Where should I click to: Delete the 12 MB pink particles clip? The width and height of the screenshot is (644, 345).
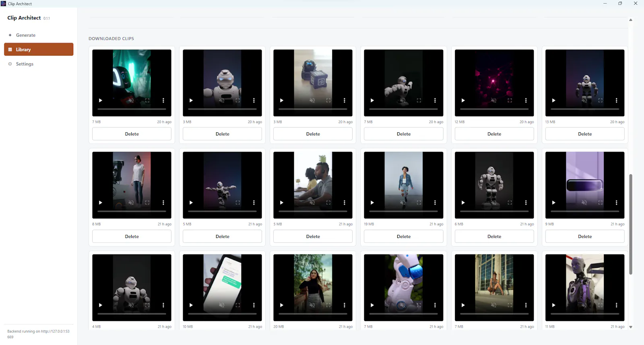click(494, 134)
